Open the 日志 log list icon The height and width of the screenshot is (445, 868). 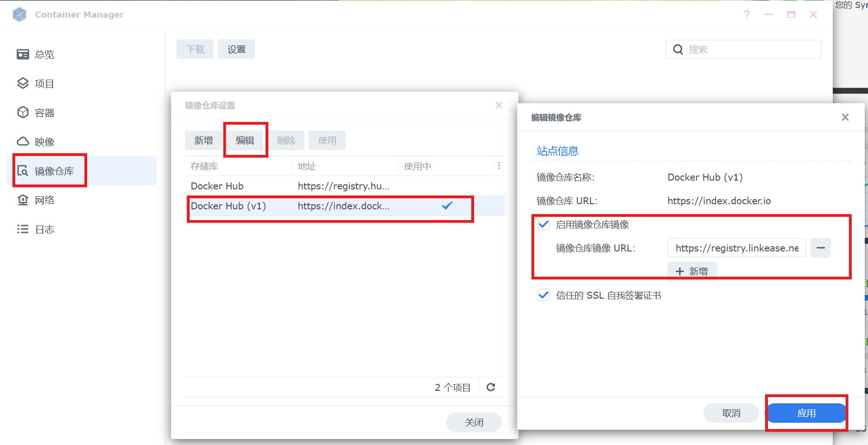tap(23, 229)
